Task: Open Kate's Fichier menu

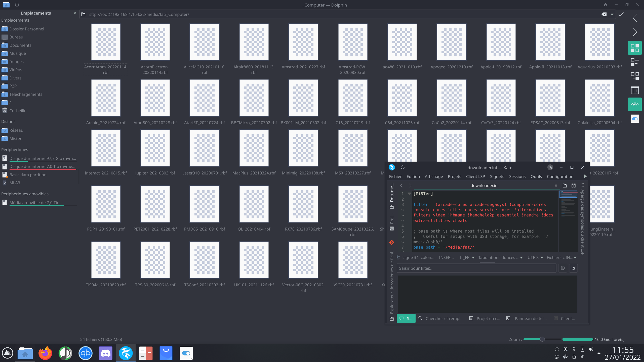Action: pos(395,176)
